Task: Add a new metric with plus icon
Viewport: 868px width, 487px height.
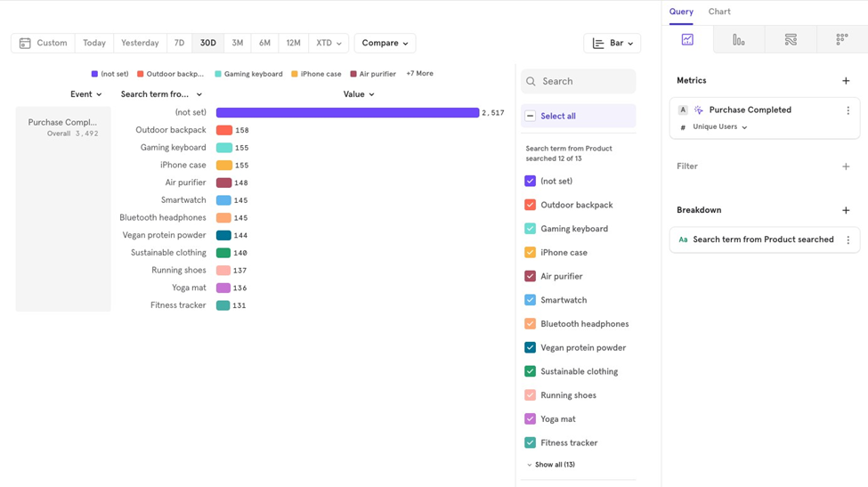Action: [x=846, y=81]
